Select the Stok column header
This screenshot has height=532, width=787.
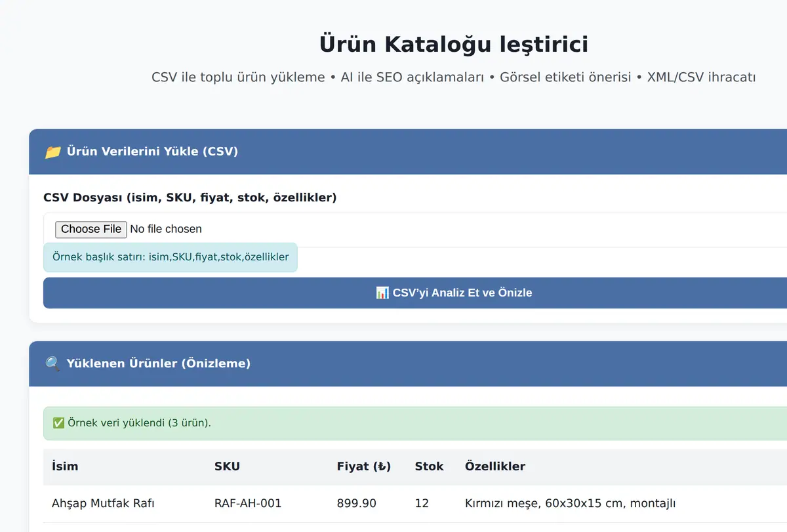[x=429, y=466]
